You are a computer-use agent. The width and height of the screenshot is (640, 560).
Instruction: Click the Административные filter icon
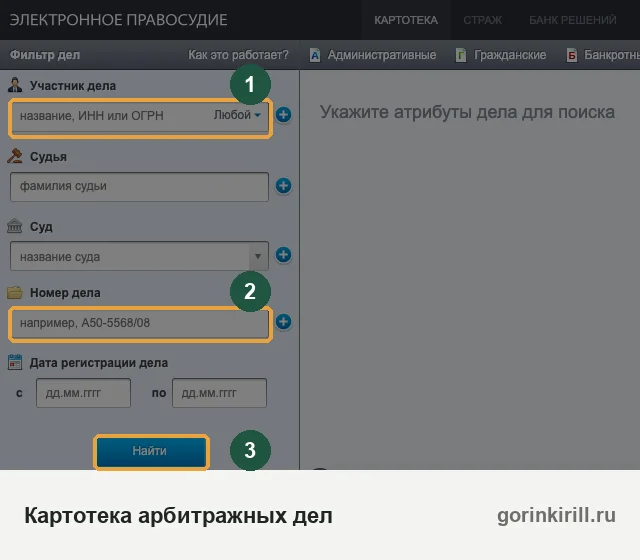coord(315,55)
